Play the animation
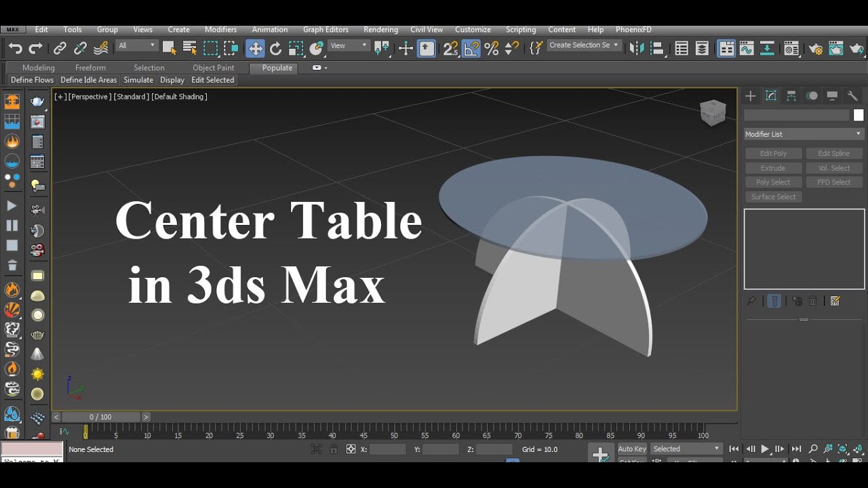868x488 pixels. (765, 449)
